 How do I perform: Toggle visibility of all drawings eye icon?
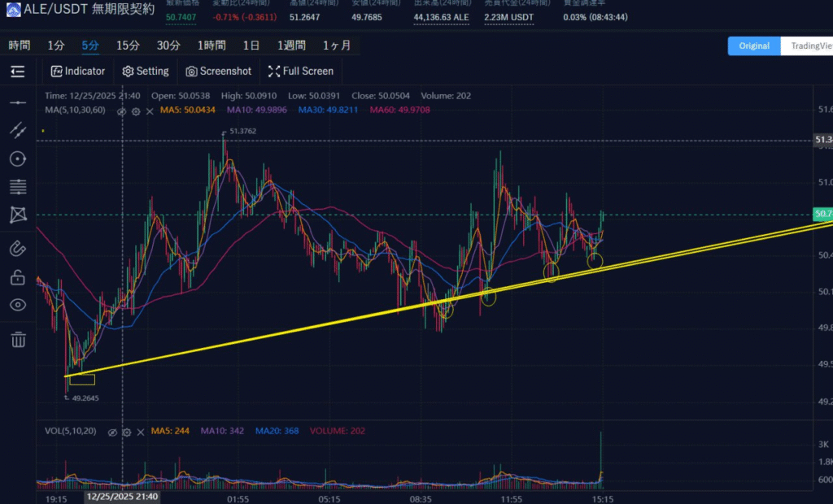coord(18,305)
